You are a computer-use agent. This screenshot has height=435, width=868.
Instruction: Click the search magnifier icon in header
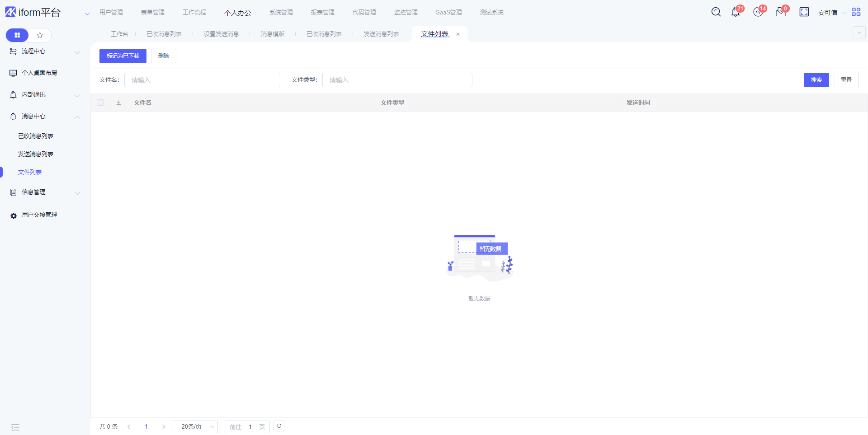coord(716,12)
